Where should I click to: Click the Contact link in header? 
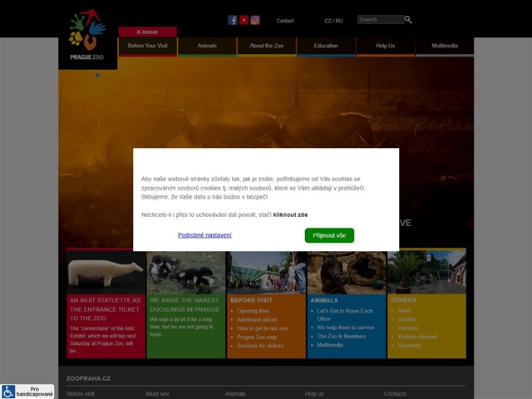point(285,21)
